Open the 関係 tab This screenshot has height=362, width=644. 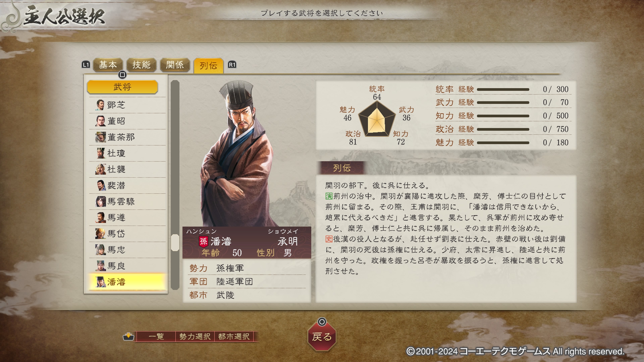(175, 65)
